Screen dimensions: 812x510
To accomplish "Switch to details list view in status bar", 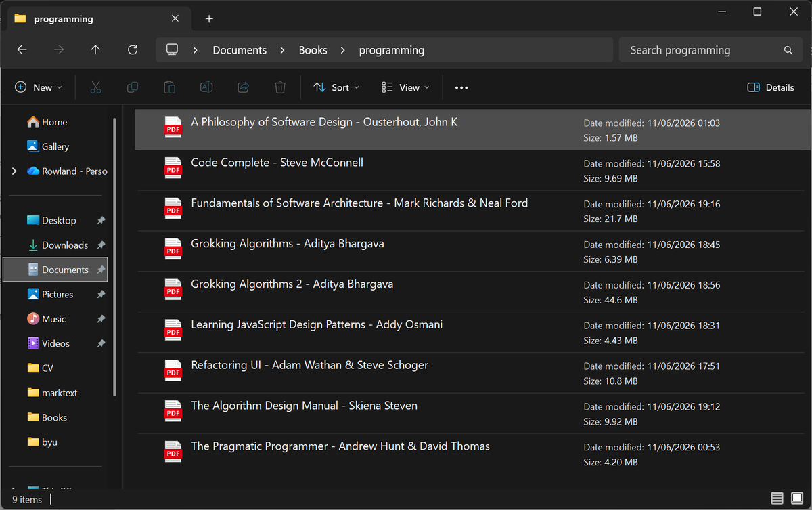I will pyautogui.click(x=777, y=499).
